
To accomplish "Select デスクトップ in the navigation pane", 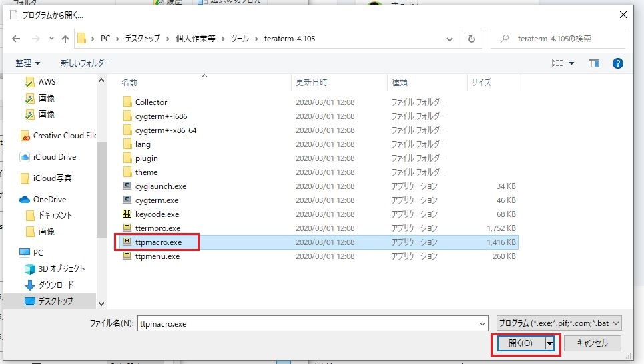I will (x=49, y=301).
